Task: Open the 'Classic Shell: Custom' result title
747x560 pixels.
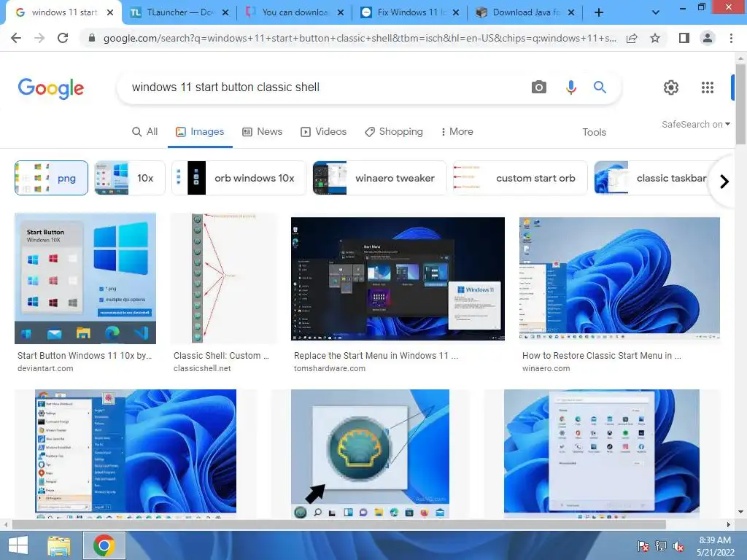Action: click(x=221, y=356)
